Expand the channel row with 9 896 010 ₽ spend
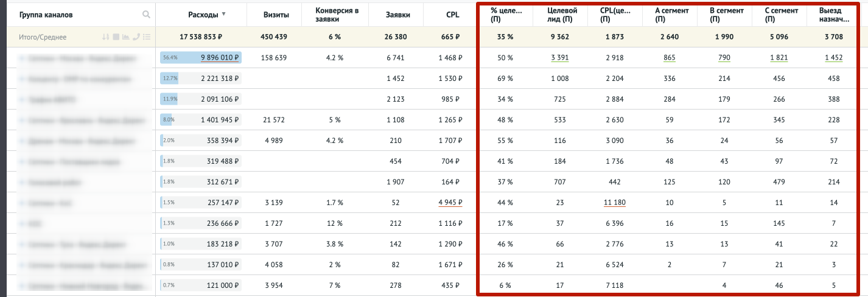This screenshot has width=868, height=297. point(21,58)
